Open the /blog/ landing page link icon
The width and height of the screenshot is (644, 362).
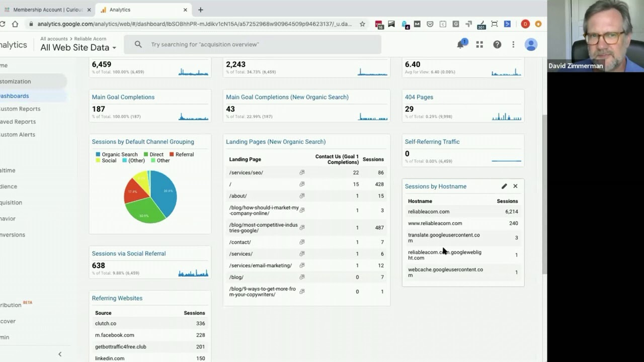[x=302, y=277]
